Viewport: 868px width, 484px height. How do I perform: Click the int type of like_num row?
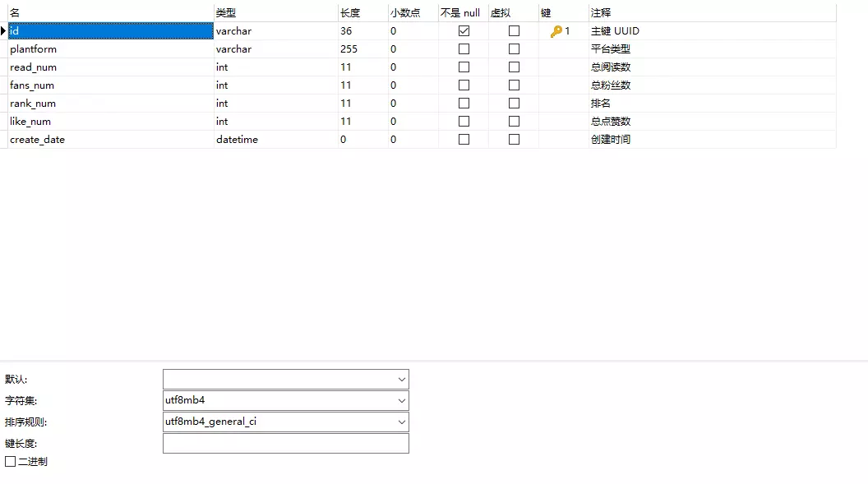(x=275, y=121)
